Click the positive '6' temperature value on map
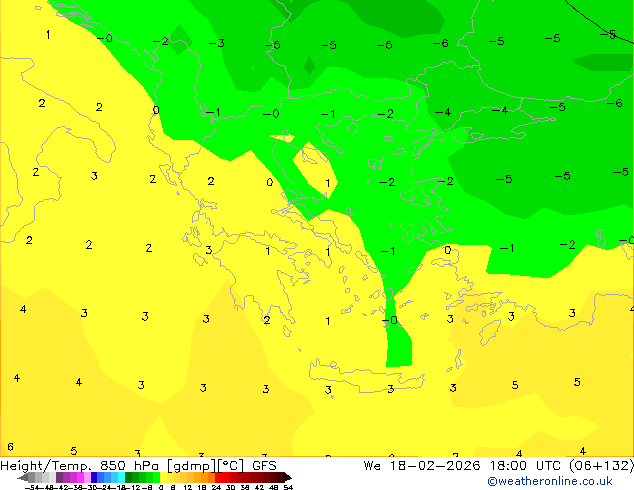The image size is (634, 490). 11,447
